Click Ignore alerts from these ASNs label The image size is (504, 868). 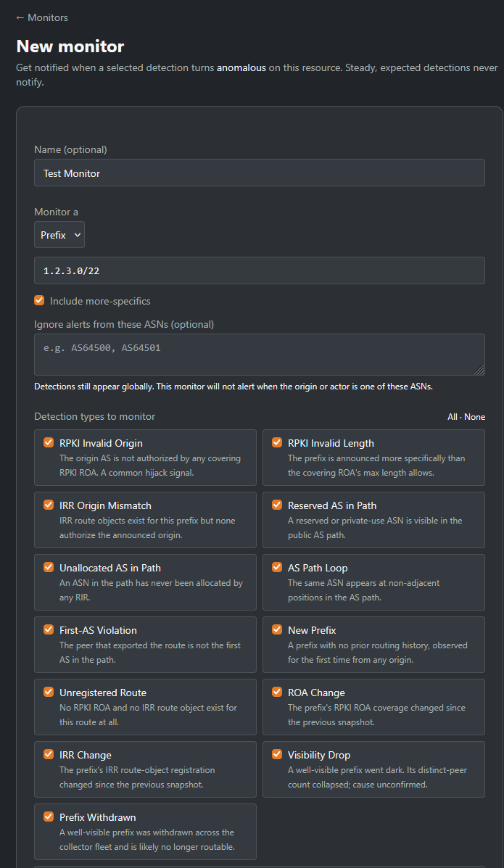click(x=124, y=324)
